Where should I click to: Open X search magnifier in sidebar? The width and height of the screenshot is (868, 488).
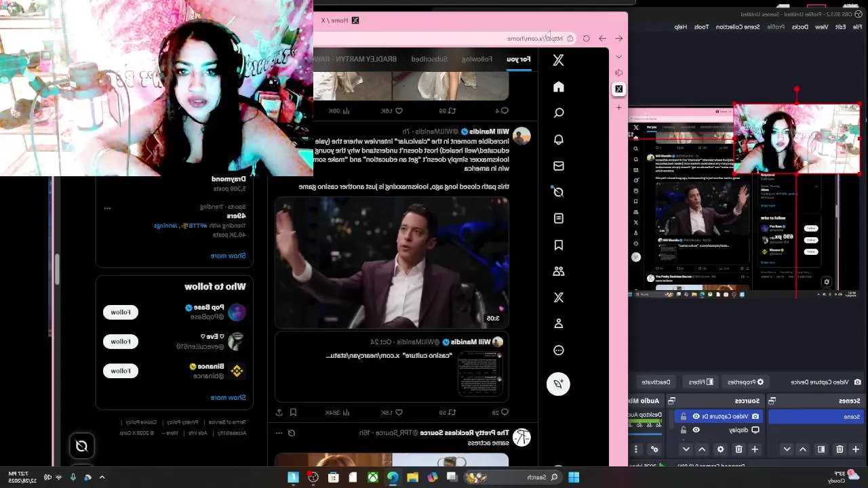pyautogui.click(x=558, y=113)
